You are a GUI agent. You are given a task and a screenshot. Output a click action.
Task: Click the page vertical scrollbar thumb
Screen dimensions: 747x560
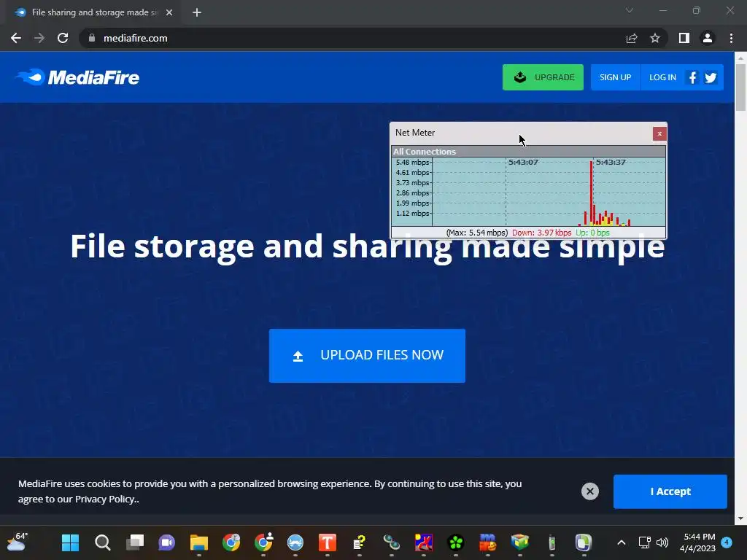(740, 87)
